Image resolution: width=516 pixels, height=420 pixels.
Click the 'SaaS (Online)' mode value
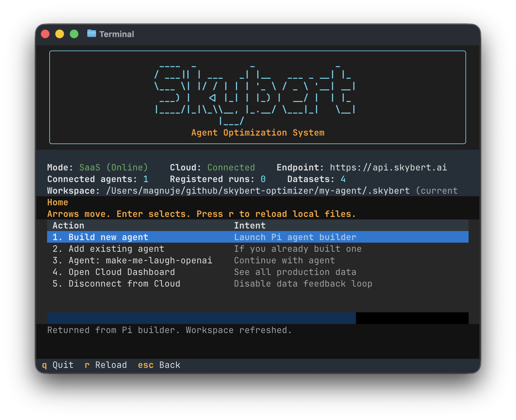113,168
